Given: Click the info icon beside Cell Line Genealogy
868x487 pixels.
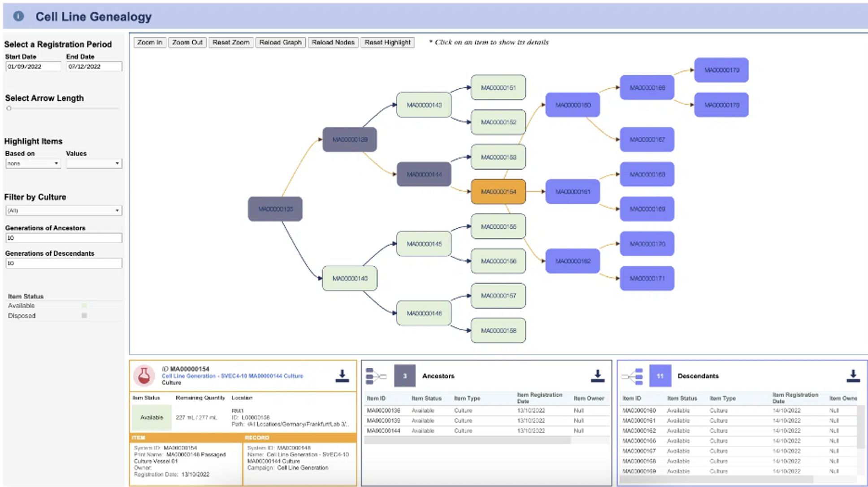Looking at the screenshot, I should coord(18,17).
